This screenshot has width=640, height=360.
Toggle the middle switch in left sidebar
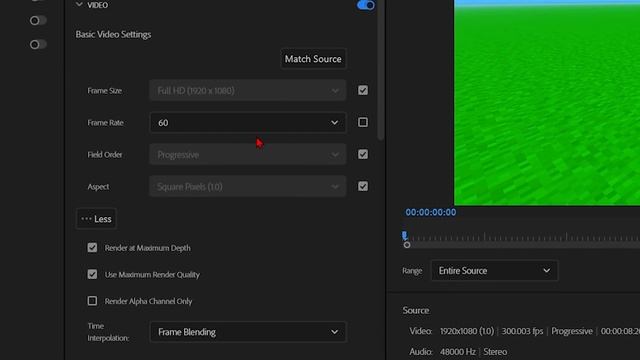(38, 20)
